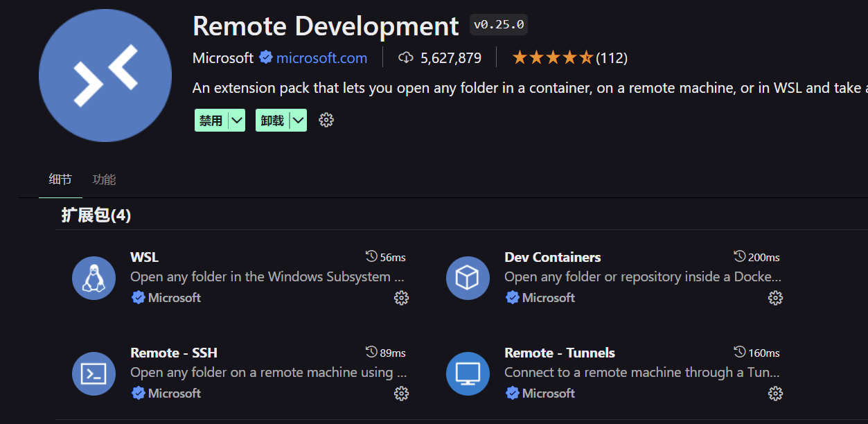
Task: Click the verified badge under Dev Containers
Action: [x=512, y=297]
